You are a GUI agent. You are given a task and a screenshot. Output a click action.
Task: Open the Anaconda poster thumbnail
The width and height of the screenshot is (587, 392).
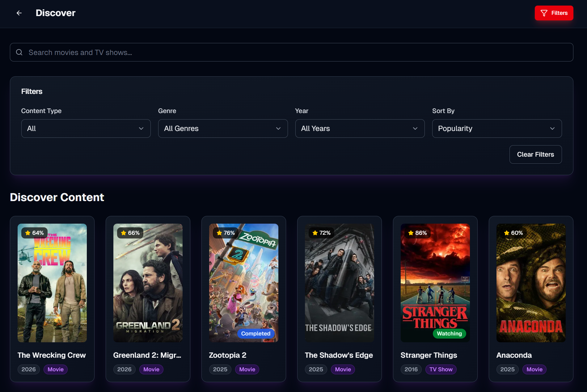[531, 283]
